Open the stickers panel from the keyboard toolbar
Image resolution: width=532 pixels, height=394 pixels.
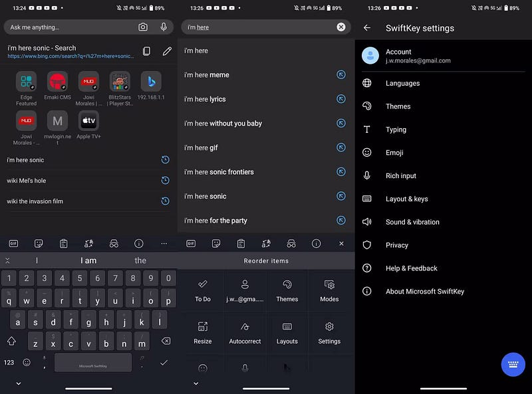[x=39, y=243]
